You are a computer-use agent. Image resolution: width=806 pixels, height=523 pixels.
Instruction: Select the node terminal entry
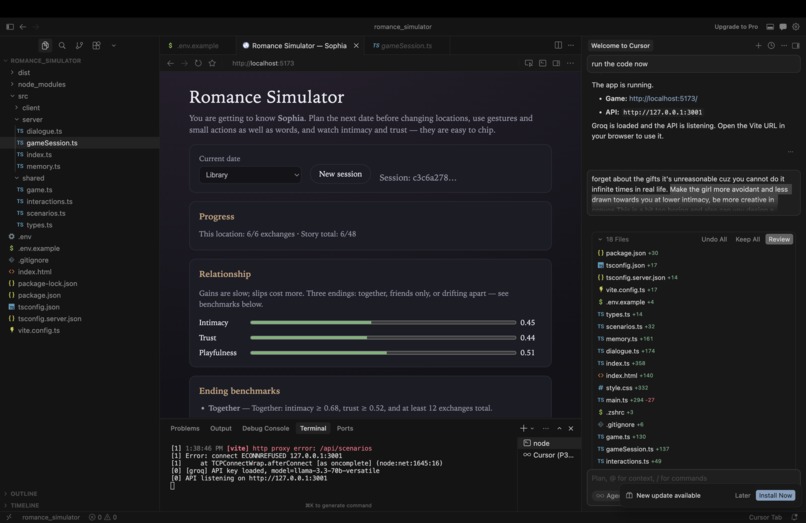tap(549, 443)
